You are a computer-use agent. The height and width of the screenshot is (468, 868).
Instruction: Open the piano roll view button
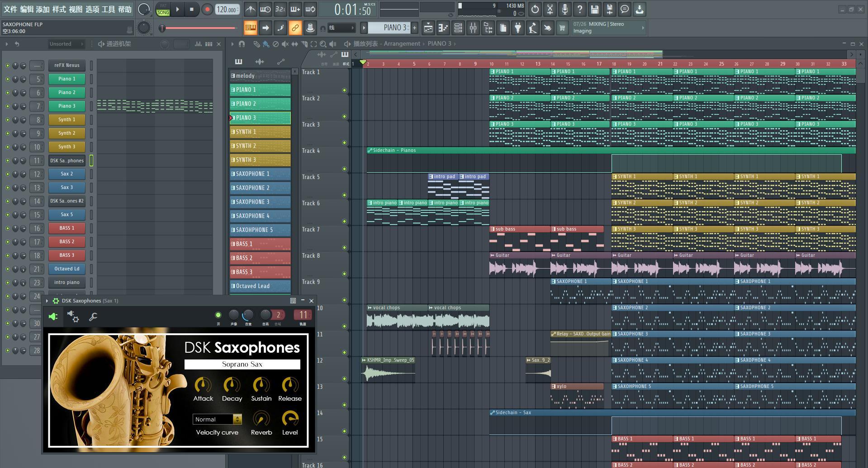443,28
